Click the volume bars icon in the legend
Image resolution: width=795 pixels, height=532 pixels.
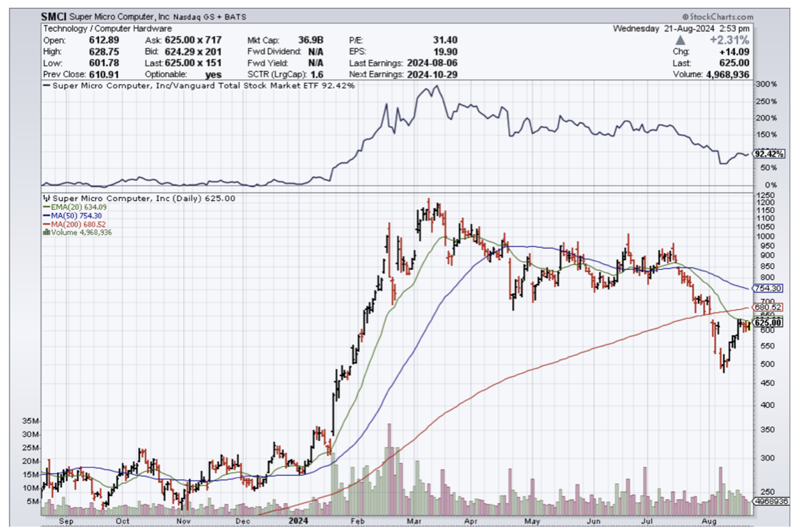coord(46,232)
